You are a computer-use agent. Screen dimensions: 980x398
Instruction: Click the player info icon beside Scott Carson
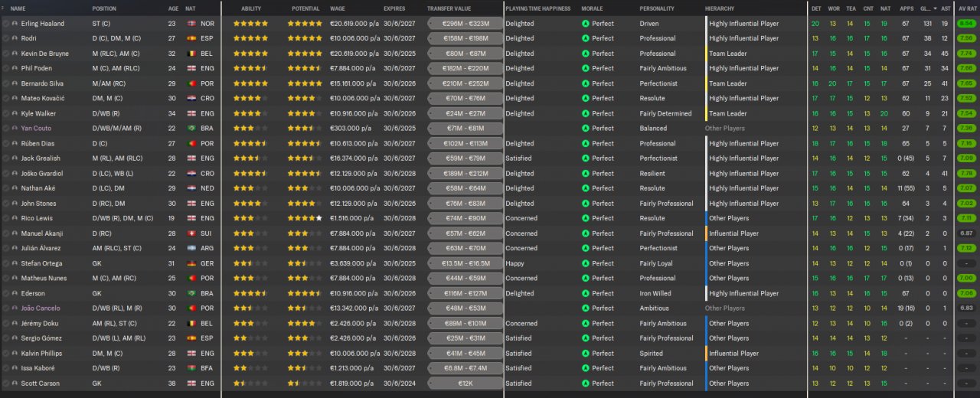tap(15, 383)
